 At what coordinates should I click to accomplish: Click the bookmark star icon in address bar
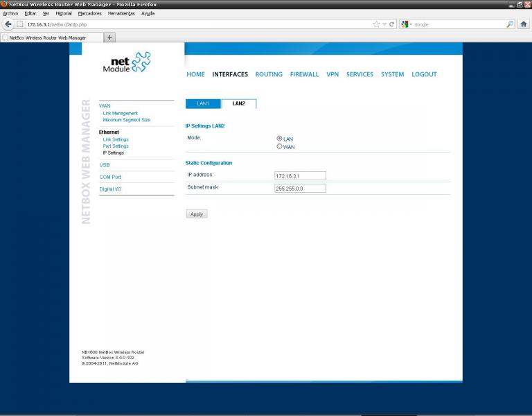[376, 24]
